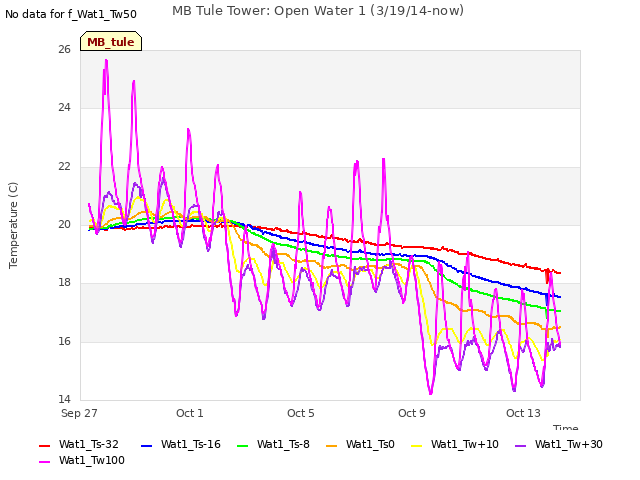
Task: Click the lowest magenta trough after Oct 9
Action: [431, 393]
